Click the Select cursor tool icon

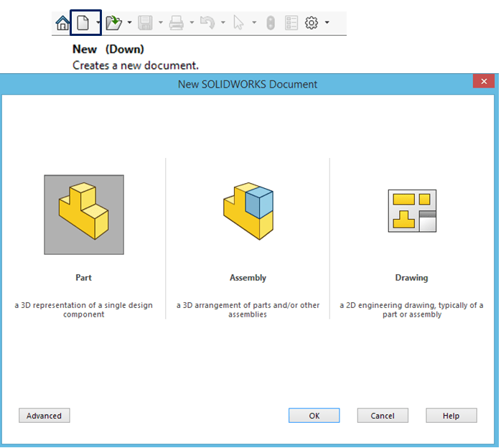point(239,23)
